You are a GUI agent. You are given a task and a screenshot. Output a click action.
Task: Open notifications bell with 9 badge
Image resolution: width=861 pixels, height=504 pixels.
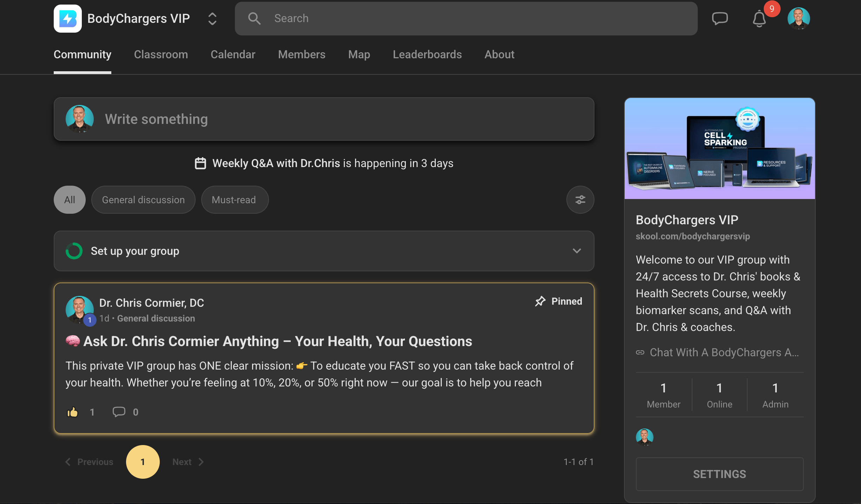[x=760, y=18]
